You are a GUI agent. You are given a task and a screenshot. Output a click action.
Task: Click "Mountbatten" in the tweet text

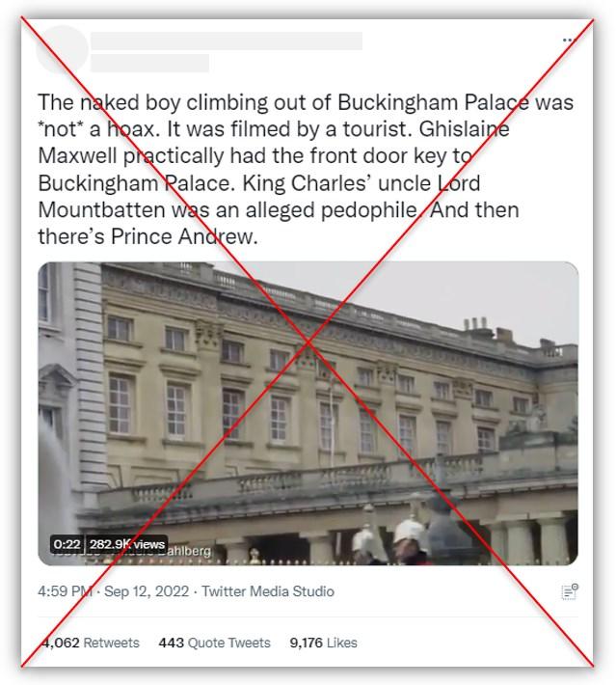click(101, 209)
